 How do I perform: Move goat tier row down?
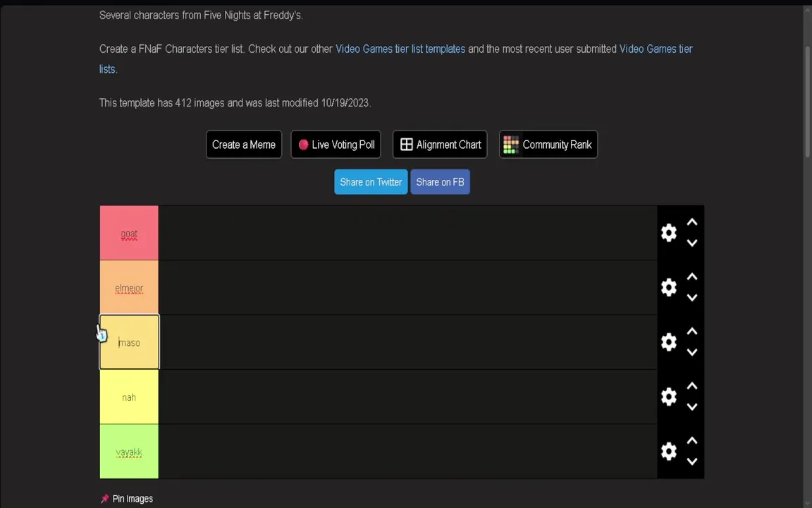(692, 243)
